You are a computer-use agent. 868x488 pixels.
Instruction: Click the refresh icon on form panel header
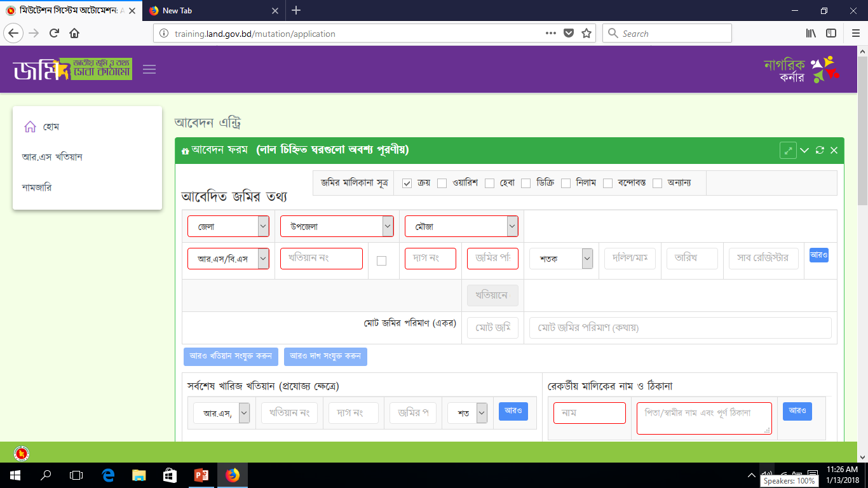click(x=820, y=151)
